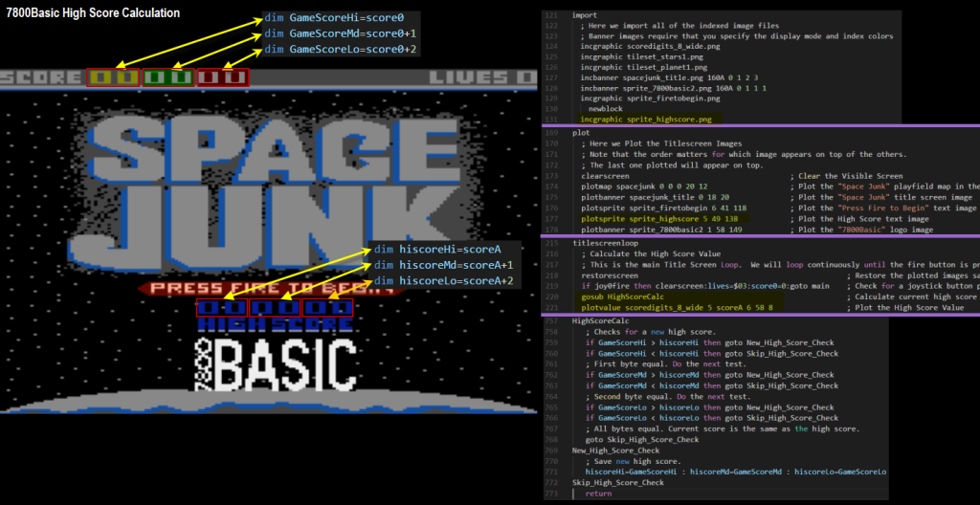The image size is (980, 505).
Task: Click the middle boxed high score digit pair
Action: point(275,308)
